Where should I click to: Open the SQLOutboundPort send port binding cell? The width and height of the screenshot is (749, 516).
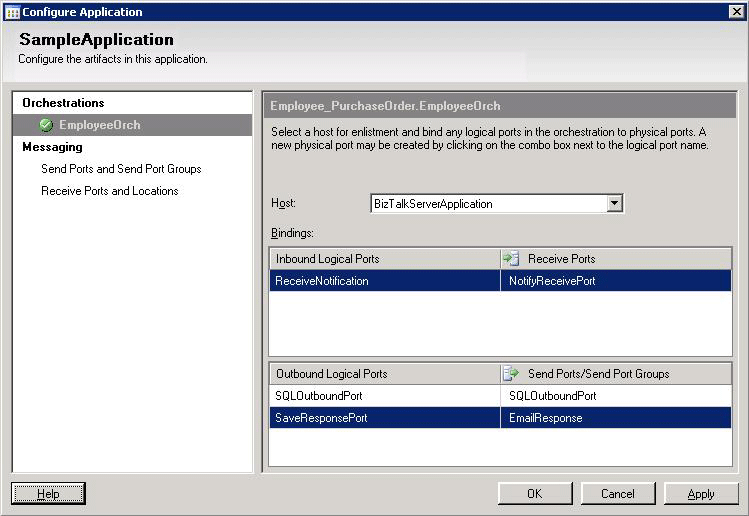[615, 396]
